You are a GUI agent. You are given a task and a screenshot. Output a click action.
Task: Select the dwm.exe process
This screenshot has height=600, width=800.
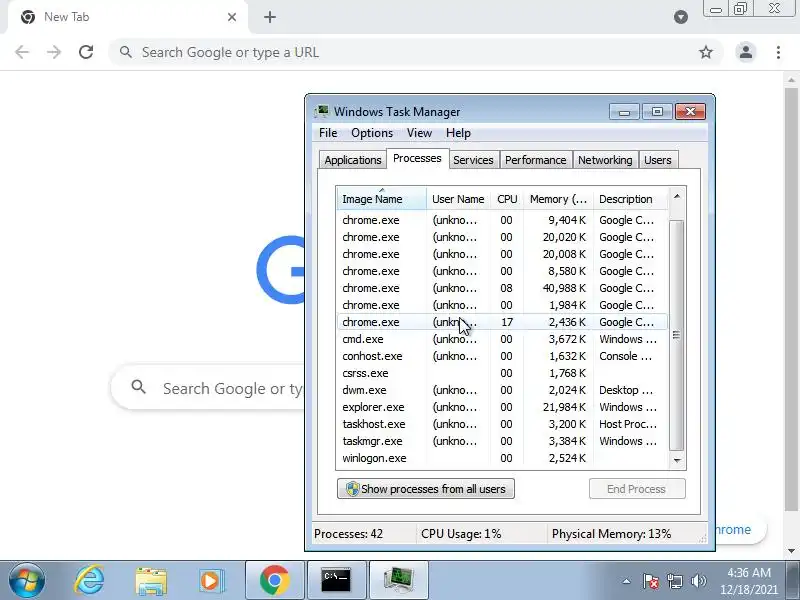point(502,390)
